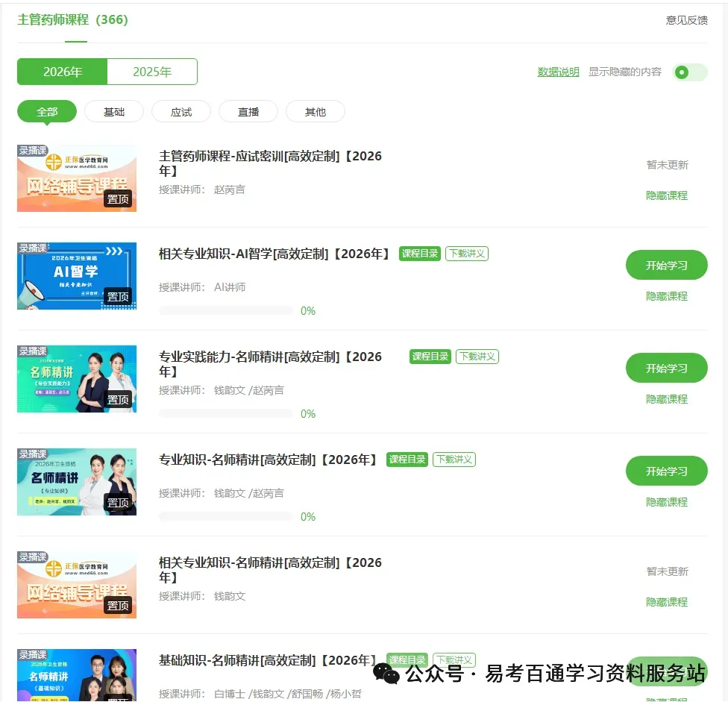Screen dimensions: 728x702
Task: Click lecturer 钱韵文 under 相关专业知识-名师精讲
Action: (x=229, y=596)
